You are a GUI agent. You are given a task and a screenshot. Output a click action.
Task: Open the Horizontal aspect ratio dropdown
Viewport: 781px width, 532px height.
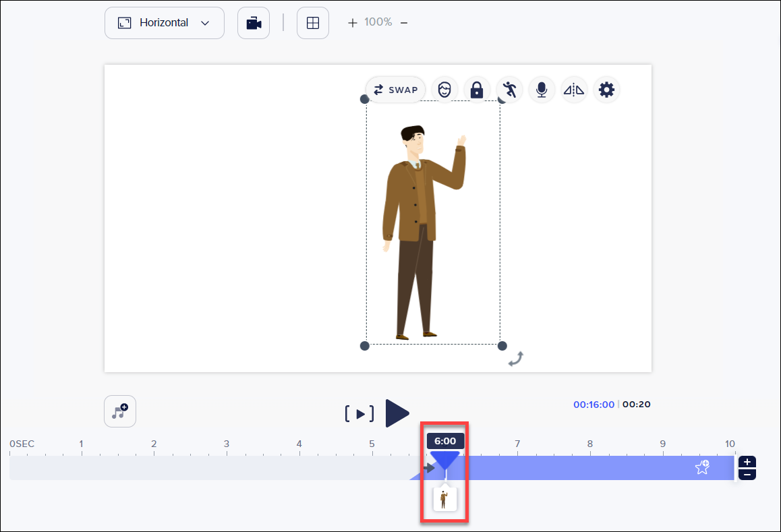click(x=164, y=23)
